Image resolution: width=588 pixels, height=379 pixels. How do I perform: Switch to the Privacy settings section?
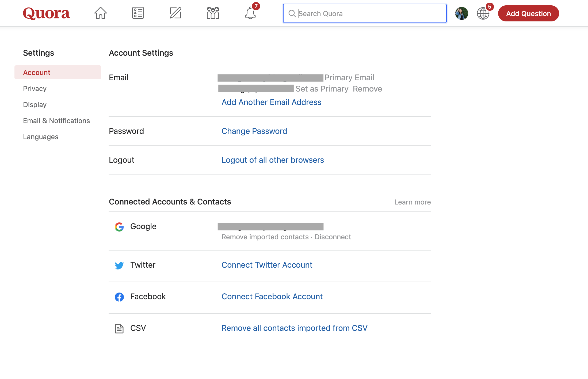35,88
